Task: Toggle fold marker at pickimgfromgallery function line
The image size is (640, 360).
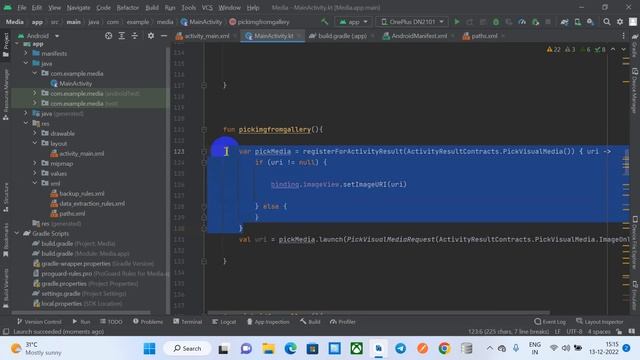Action: click(204, 129)
